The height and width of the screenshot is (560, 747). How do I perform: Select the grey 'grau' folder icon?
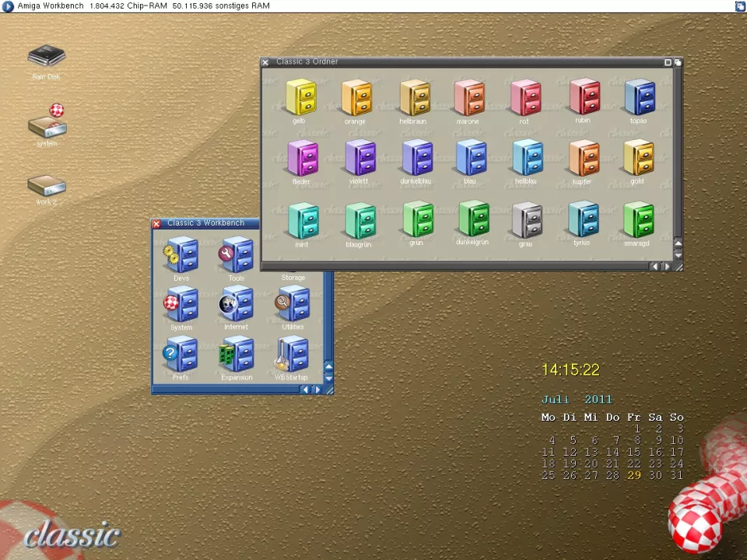[x=527, y=220]
